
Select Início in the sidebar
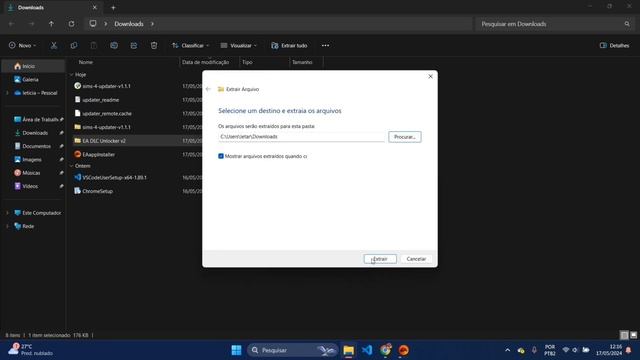pyautogui.click(x=33, y=66)
